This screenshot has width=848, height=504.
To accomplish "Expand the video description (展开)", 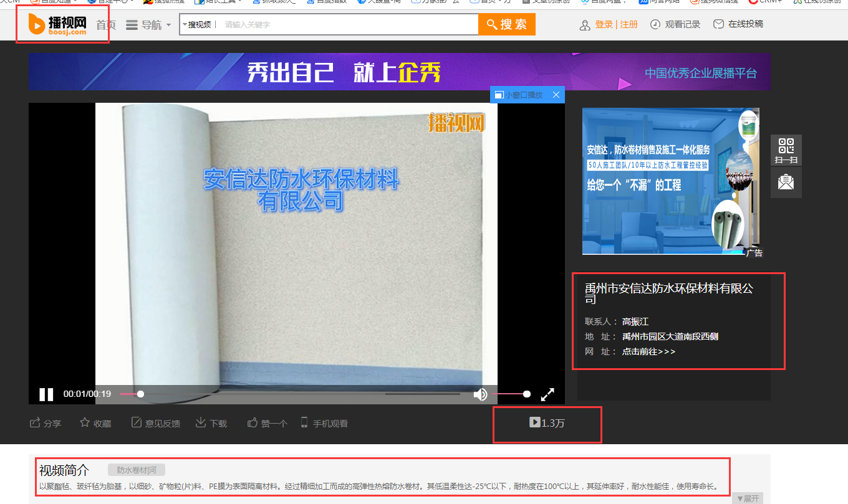I will [x=747, y=498].
